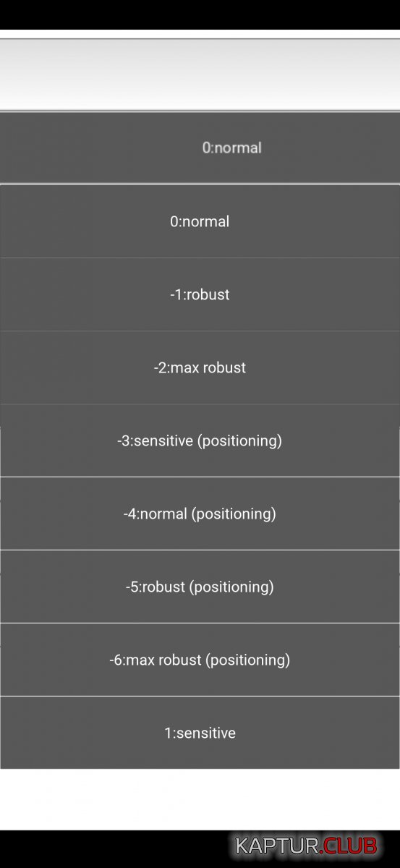This screenshot has height=868, width=400.
Task: Pick the "-2:max robust" option
Action: [200, 367]
